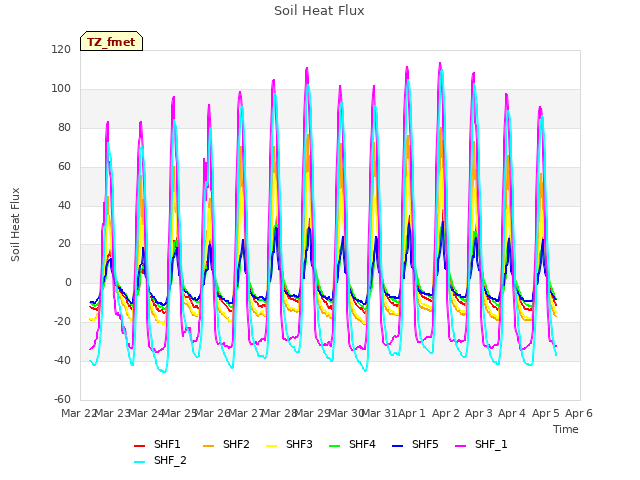
Task: Click the Apr 2 x-axis date label
Action: [446, 413]
